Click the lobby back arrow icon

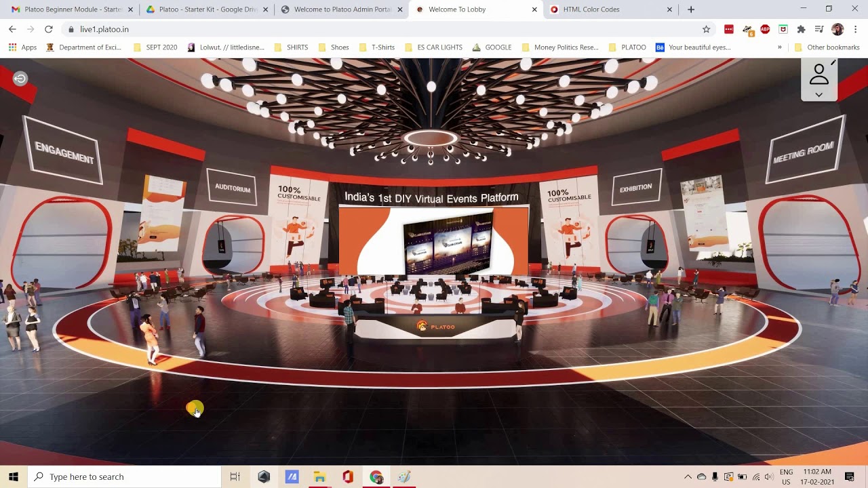pyautogui.click(x=20, y=79)
